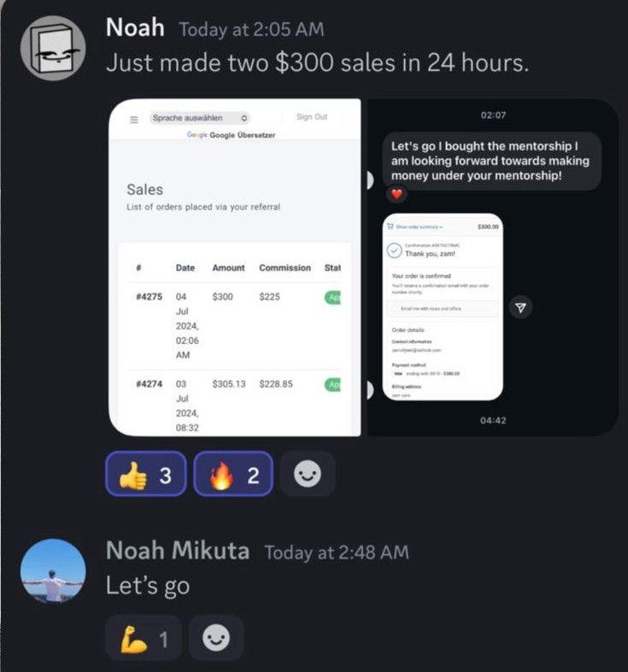
Task: Add reaction to Noah's sales message
Action: coord(307,474)
